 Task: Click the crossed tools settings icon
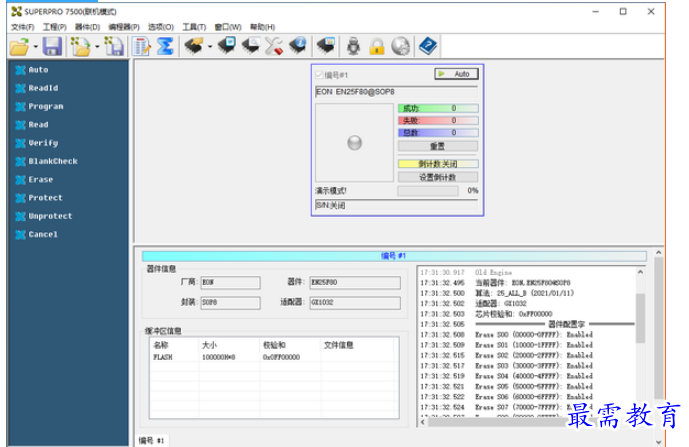[x=274, y=46]
